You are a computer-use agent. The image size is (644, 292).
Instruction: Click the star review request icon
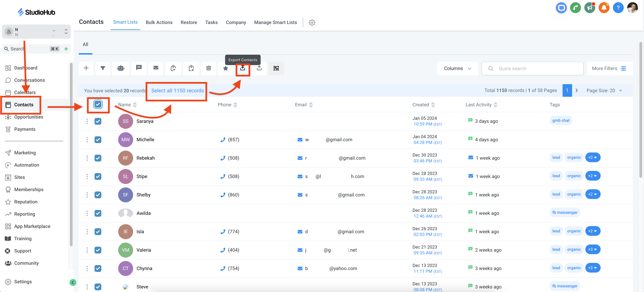pos(225,68)
